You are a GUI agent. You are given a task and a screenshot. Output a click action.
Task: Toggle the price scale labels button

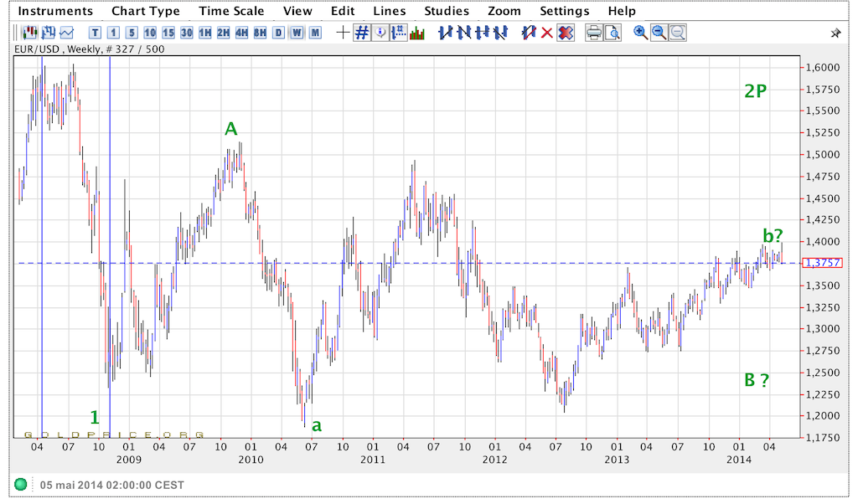tap(399, 33)
